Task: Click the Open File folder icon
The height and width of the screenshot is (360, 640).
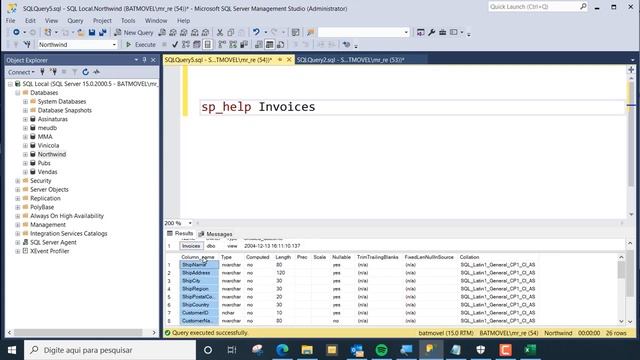Action: [81, 32]
